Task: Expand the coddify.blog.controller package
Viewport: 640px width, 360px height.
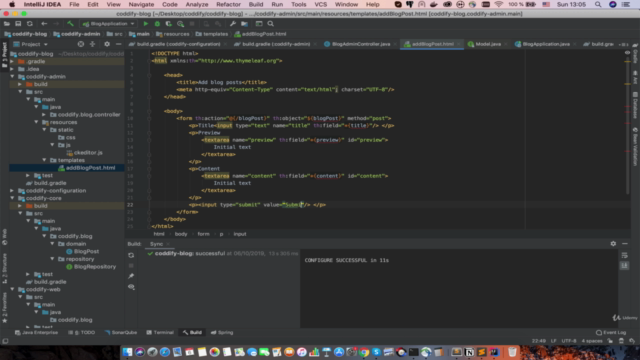Action: (x=44, y=115)
